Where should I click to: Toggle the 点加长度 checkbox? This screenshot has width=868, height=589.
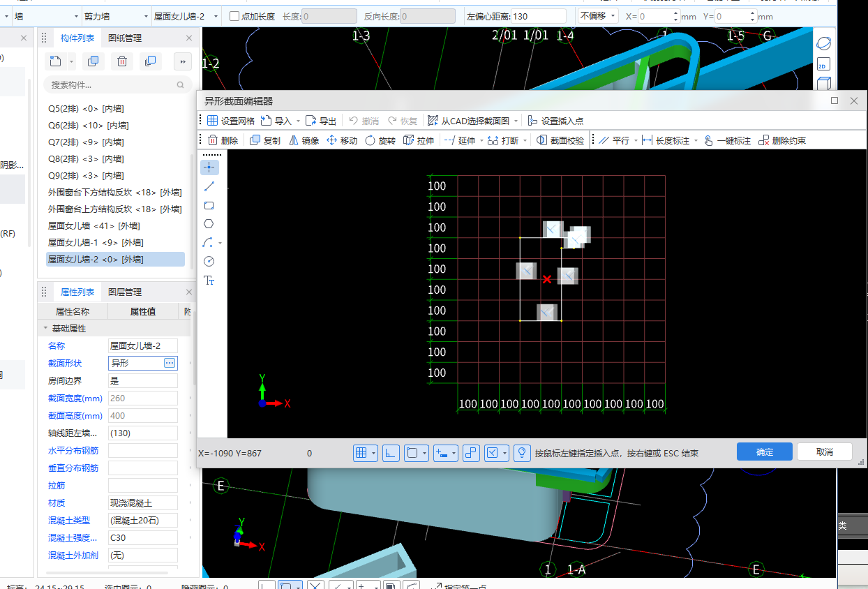click(x=234, y=16)
